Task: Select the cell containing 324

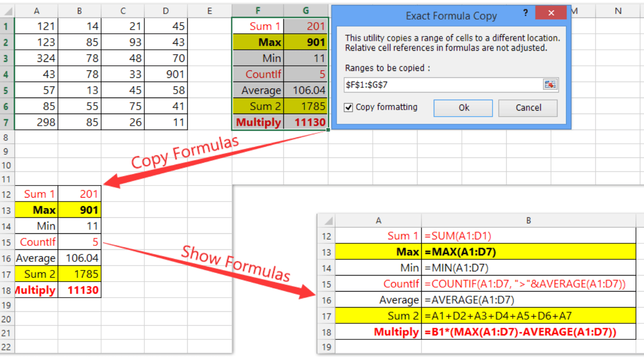Action: [x=37, y=58]
